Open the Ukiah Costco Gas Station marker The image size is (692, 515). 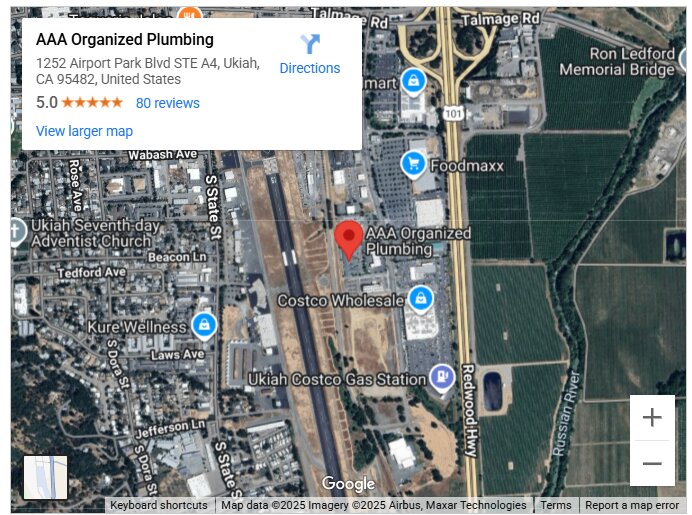(442, 378)
